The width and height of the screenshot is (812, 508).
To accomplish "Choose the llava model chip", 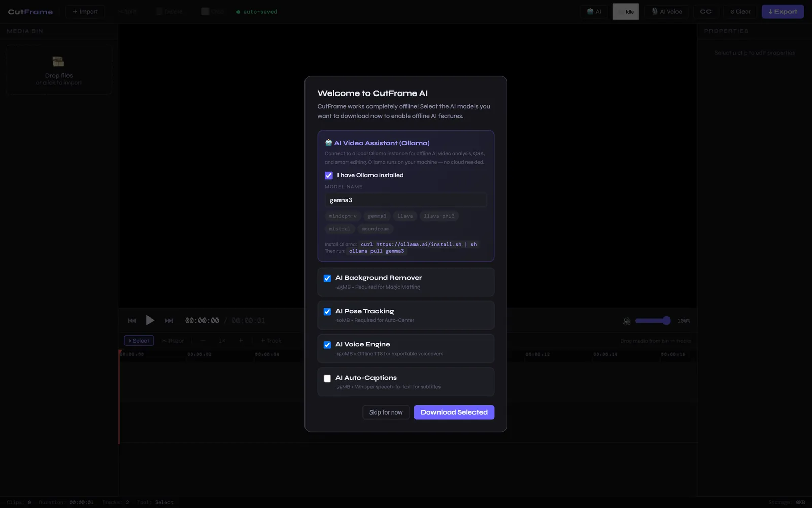I will click(405, 216).
